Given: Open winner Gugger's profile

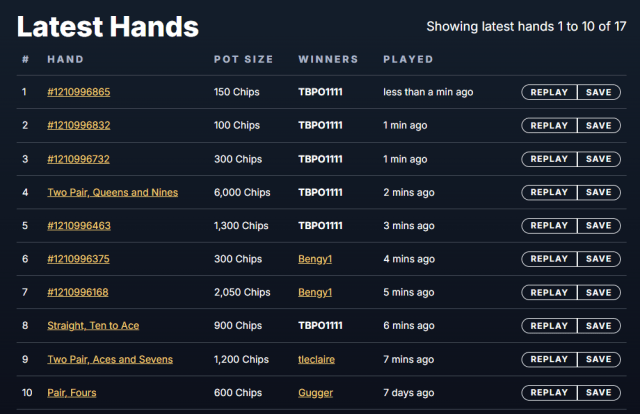Looking at the screenshot, I should pyautogui.click(x=316, y=393).
